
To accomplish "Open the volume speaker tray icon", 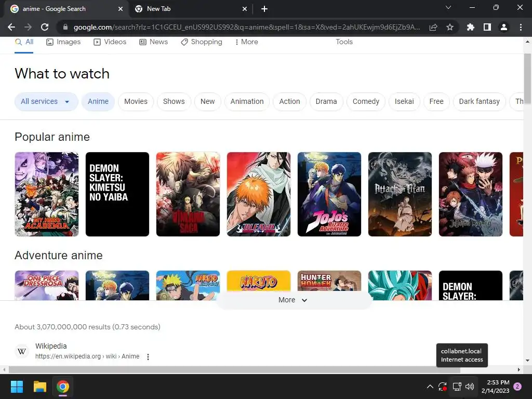I will click(470, 387).
